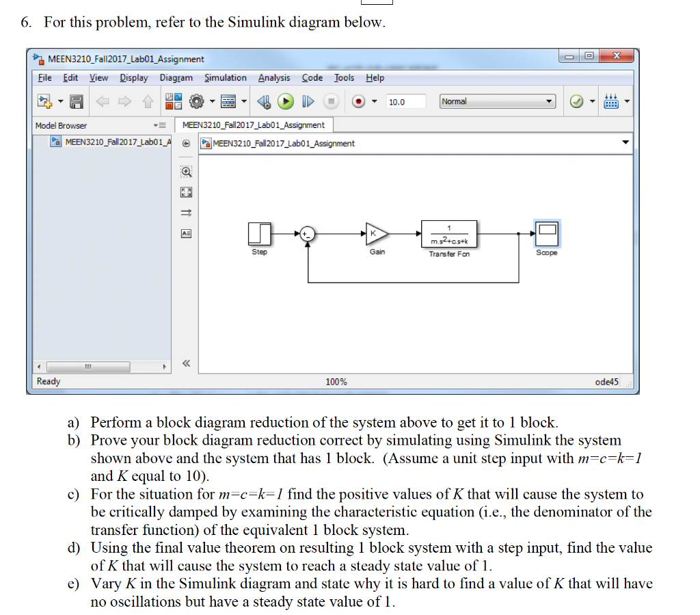Open the Display menu
Screen dimensions: 700x615
pos(133,78)
